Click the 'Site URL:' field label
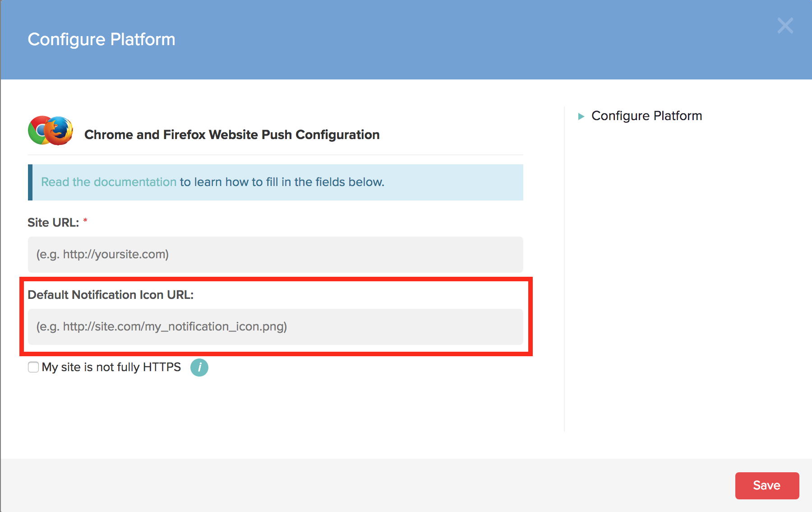812x512 pixels. click(x=53, y=223)
